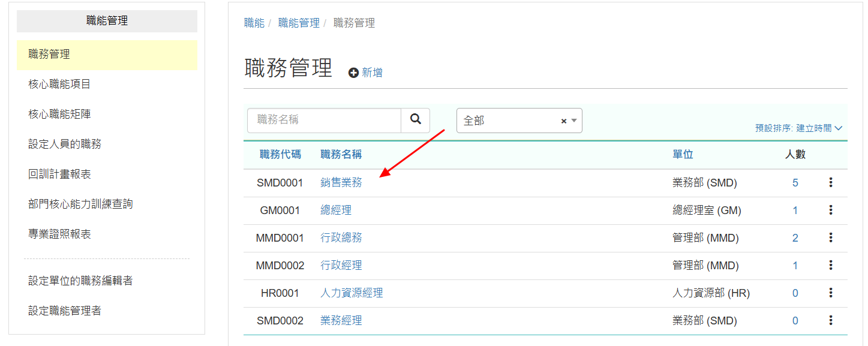
Task: Open the 行政總務 job link
Action: tap(341, 238)
